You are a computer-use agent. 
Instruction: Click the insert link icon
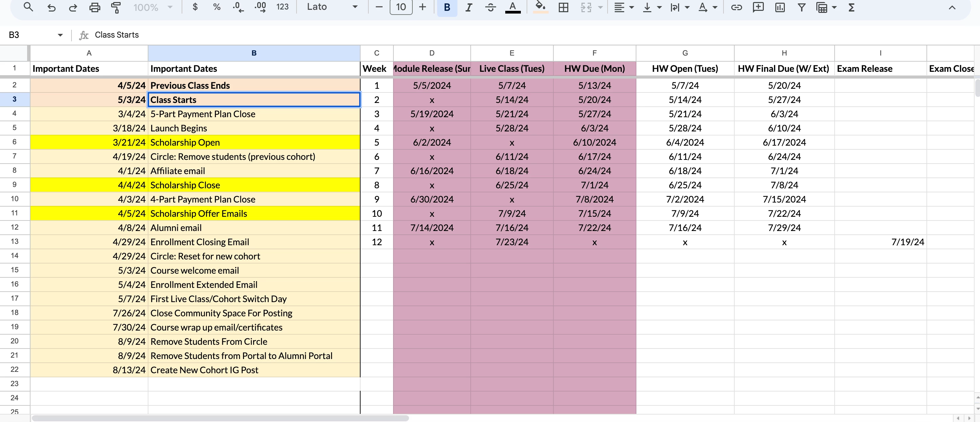pyautogui.click(x=736, y=7)
